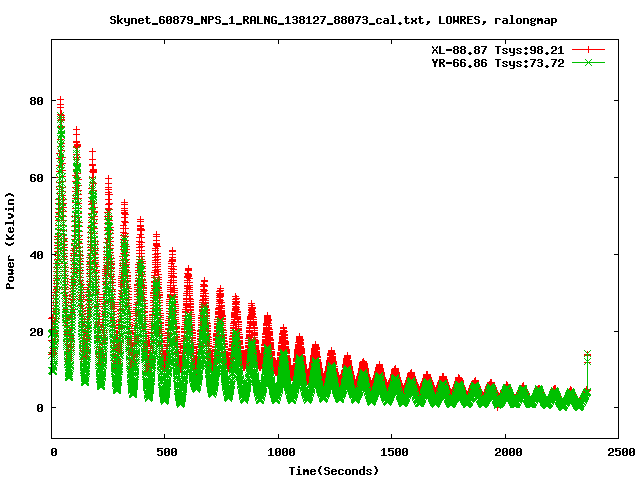This screenshot has height=480, width=640.
Task: Select the XL-88.87 Tsys:98.21 legend label
Action: 498,50
